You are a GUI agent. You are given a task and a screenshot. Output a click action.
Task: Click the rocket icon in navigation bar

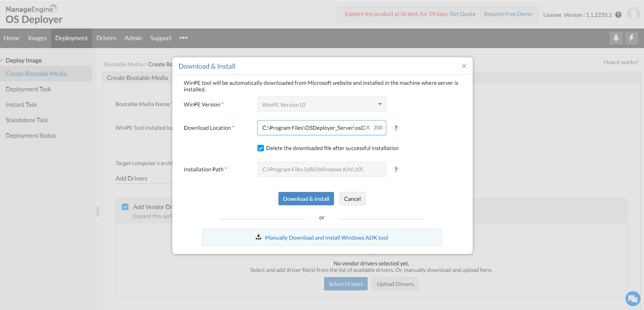[x=616, y=38]
